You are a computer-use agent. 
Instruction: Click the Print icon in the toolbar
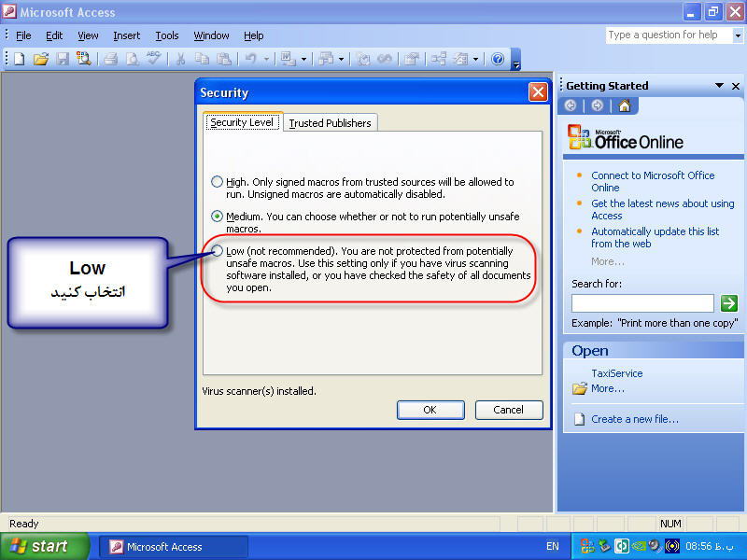[x=111, y=59]
